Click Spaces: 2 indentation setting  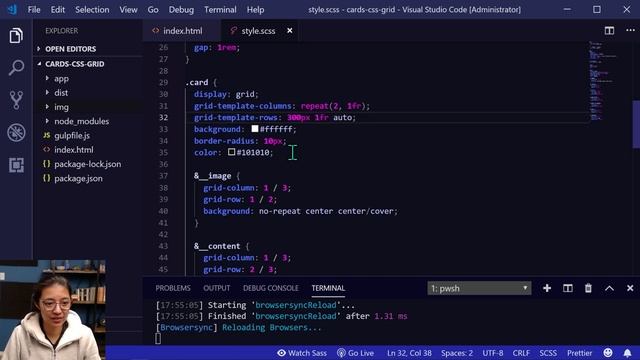tap(457, 353)
